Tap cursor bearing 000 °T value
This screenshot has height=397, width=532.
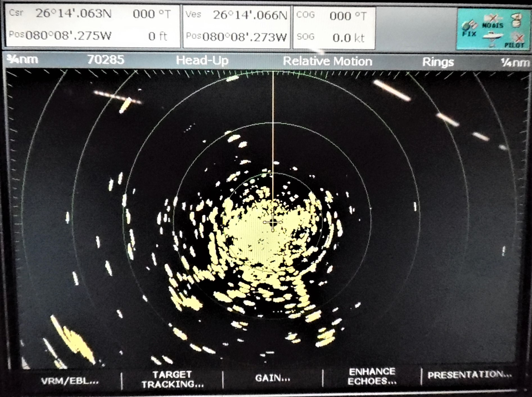click(x=152, y=14)
